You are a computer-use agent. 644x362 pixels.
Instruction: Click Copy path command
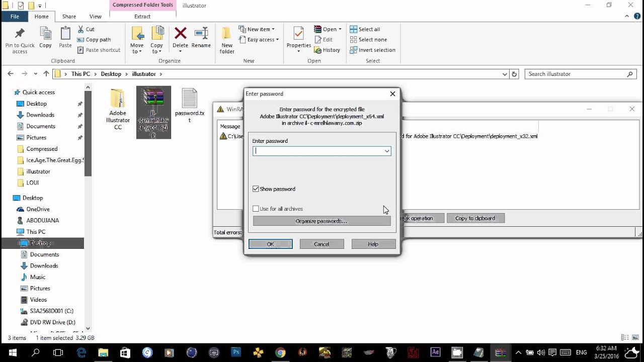coord(94,40)
